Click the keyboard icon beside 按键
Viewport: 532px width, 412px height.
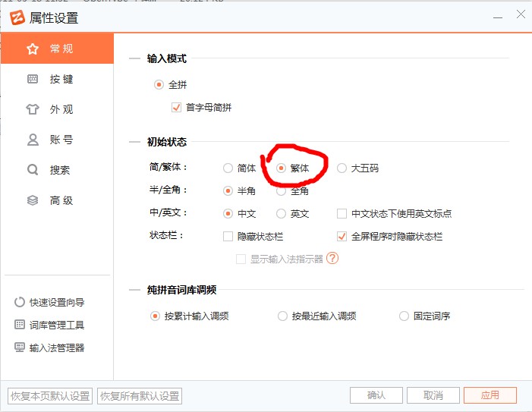point(33,79)
